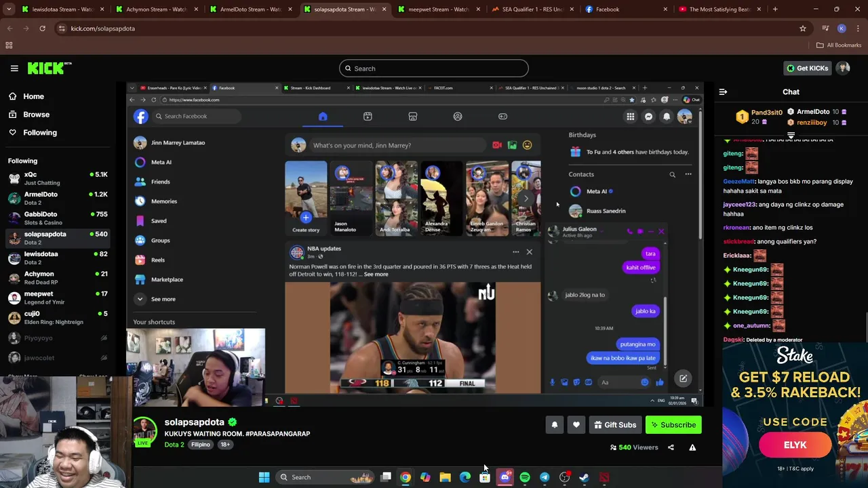Click the Stake ELYK promo button
The height and width of the screenshot is (488, 868).
click(x=795, y=445)
